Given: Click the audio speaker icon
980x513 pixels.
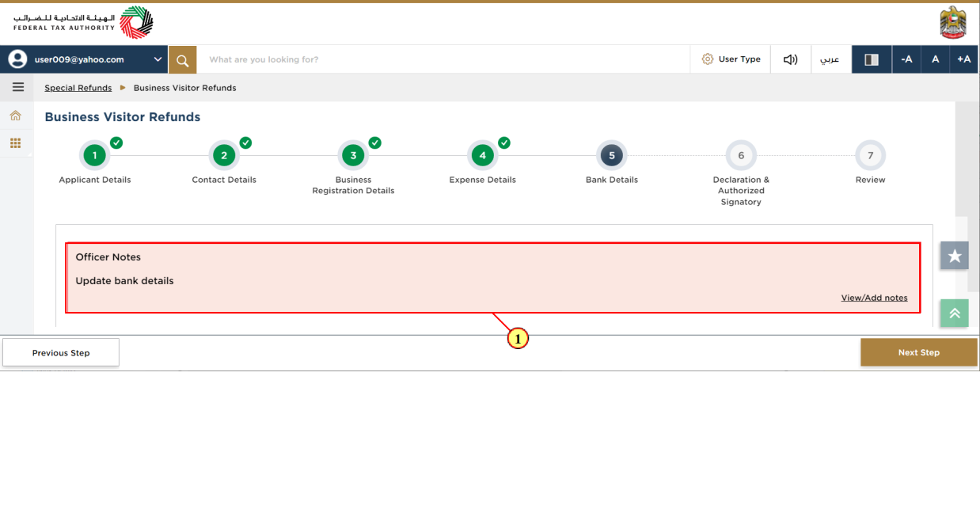Looking at the screenshot, I should point(790,59).
